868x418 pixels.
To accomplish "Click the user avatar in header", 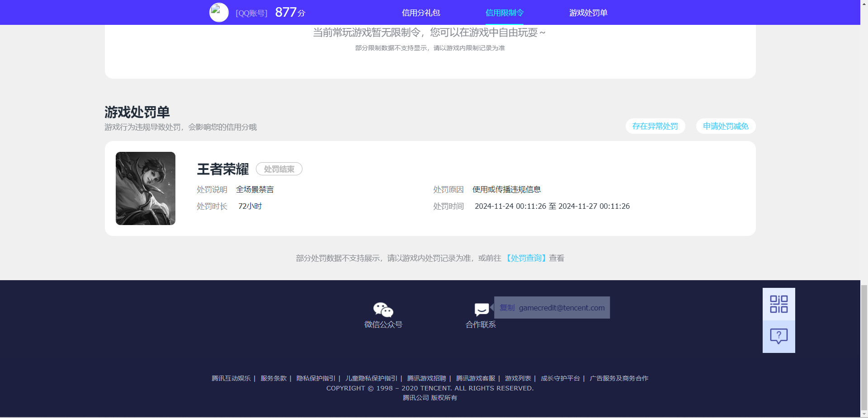I will [219, 13].
